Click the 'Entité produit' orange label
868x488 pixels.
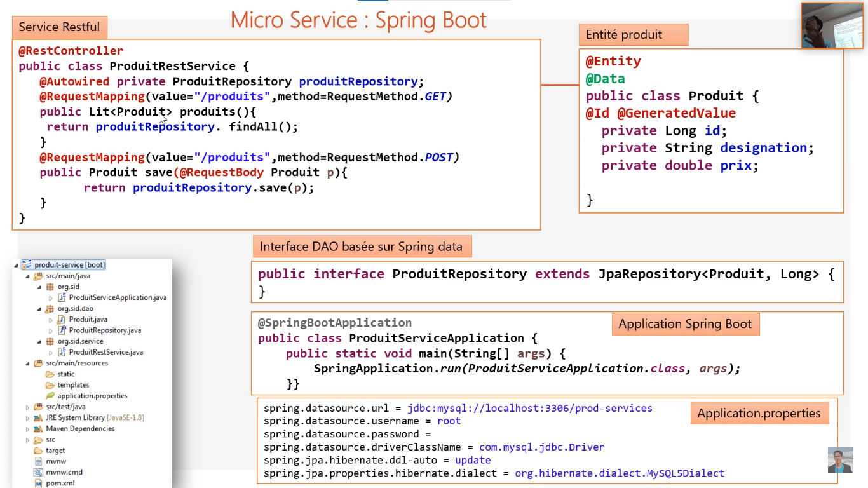coord(634,34)
